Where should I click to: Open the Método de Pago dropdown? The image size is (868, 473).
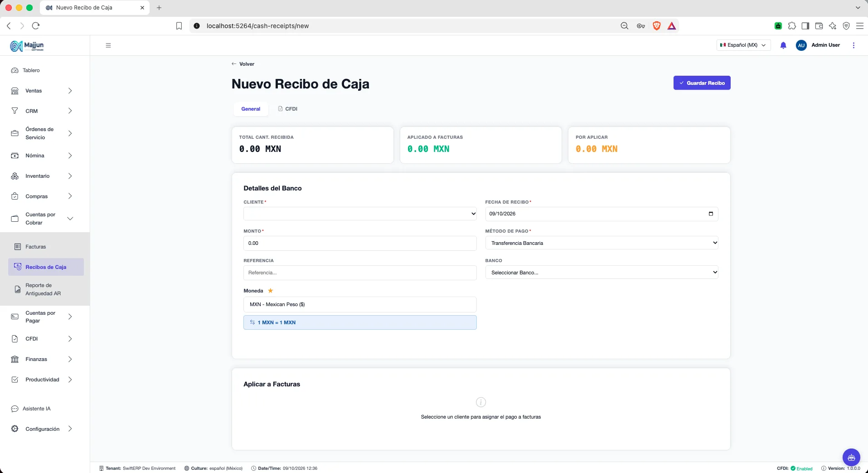(x=601, y=243)
